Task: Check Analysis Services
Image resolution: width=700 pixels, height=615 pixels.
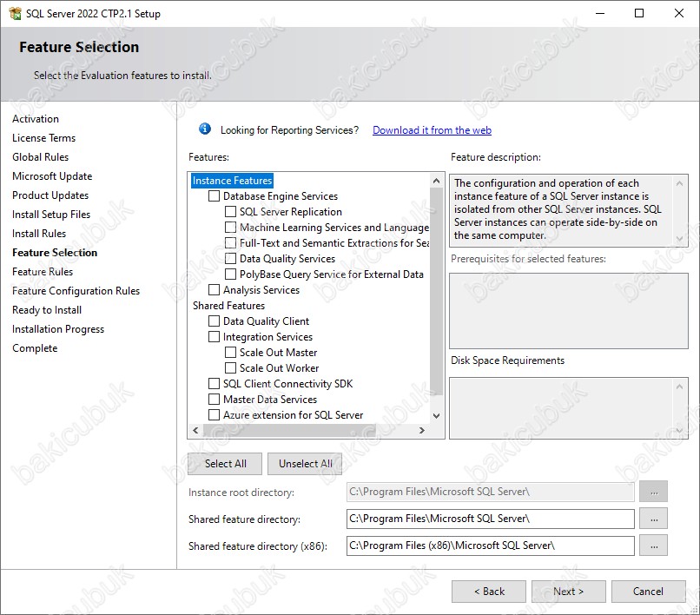Action: 215,290
